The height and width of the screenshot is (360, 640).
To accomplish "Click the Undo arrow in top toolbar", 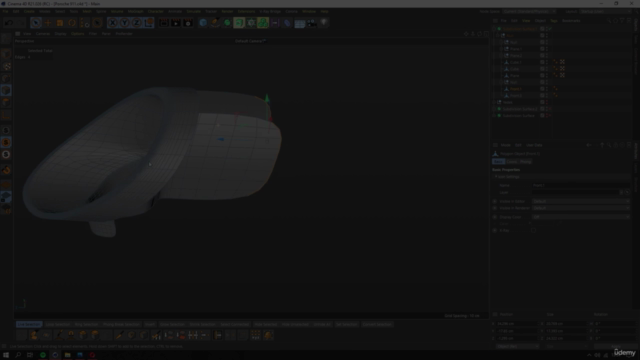I will click(x=9, y=23).
